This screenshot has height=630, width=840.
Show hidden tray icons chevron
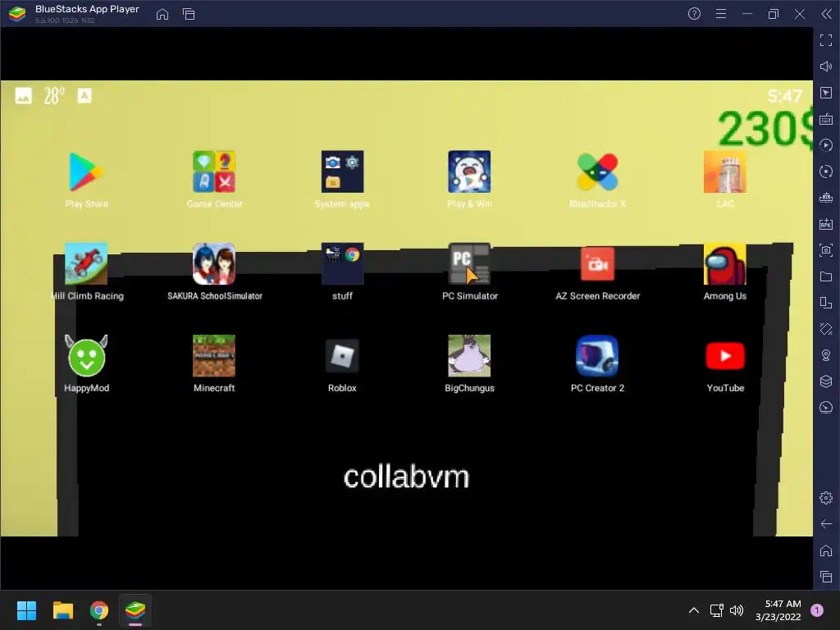(x=694, y=610)
